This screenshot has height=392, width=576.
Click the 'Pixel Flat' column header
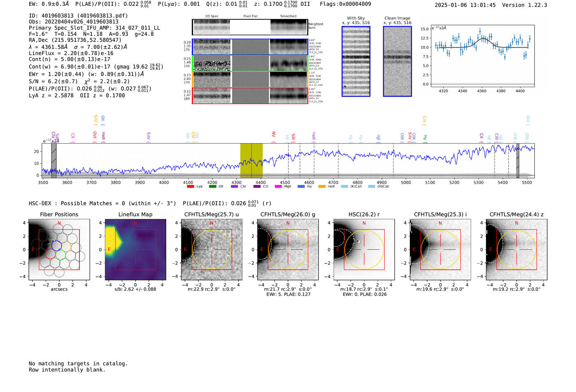(250, 16)
